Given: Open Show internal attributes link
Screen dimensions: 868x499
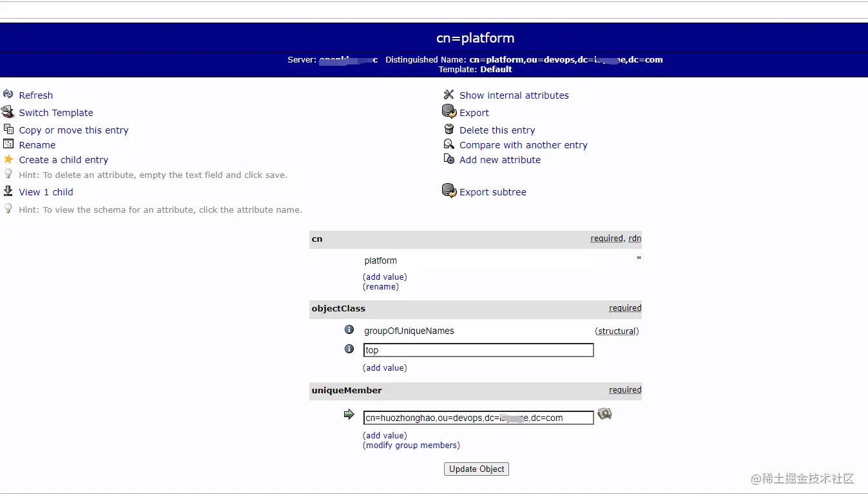Looking at the screenshot, I should pos(514,95).
